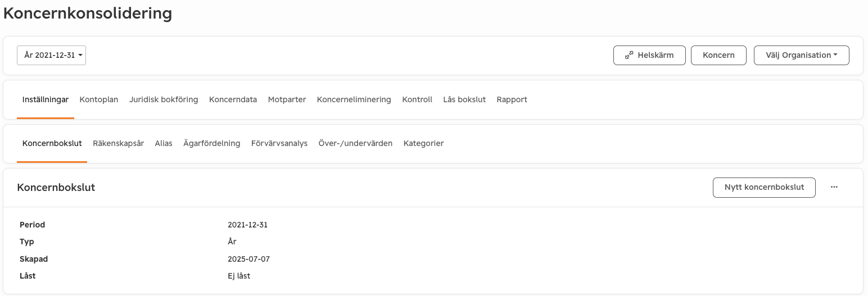Click the Helskärm fullscreen button
The image size is (868, 296).
coord(649,55)
